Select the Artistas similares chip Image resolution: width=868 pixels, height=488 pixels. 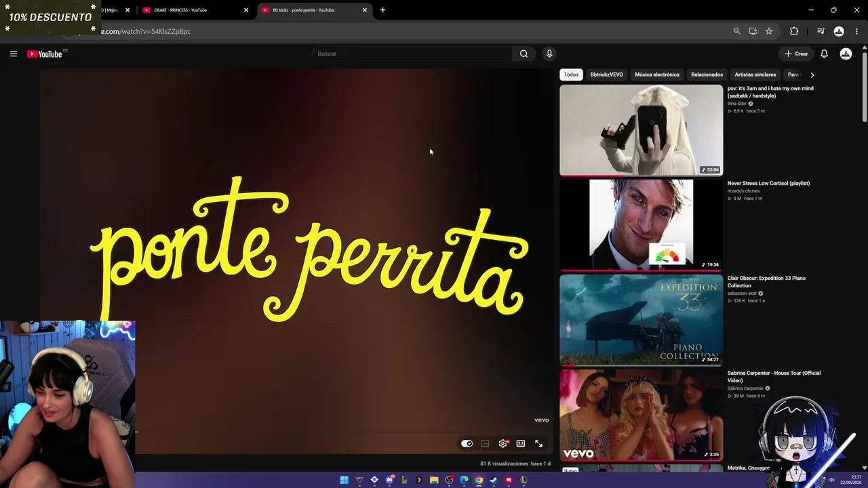755,75
